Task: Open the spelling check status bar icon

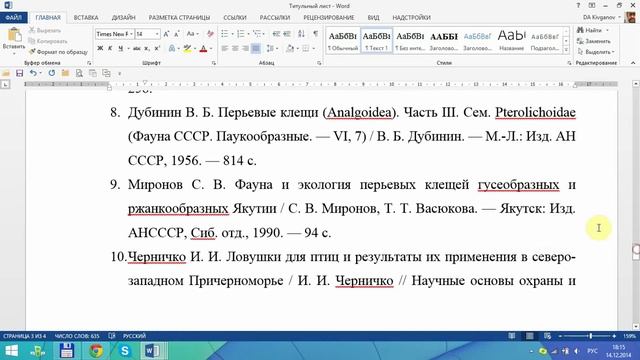Action: click(x=112, y=336)
